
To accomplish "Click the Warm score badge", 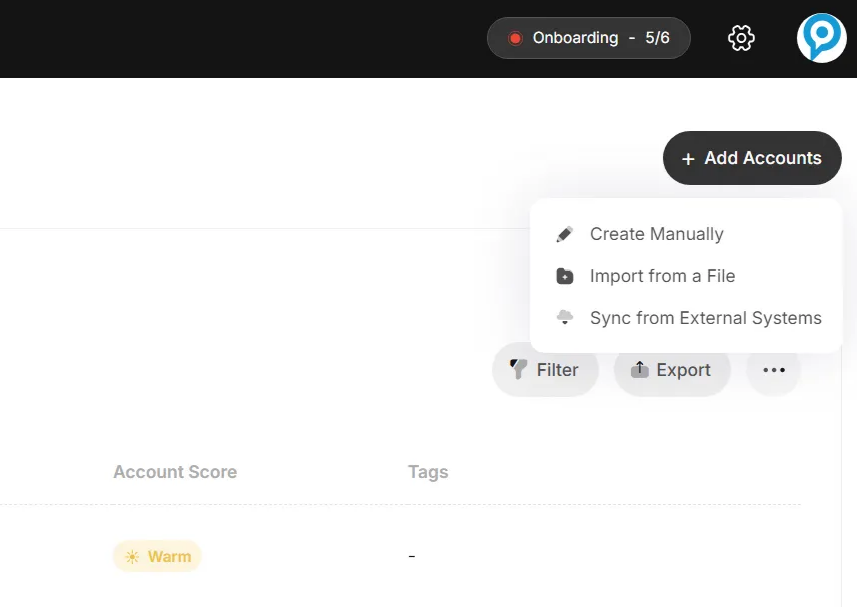I will tap(157, 556).
